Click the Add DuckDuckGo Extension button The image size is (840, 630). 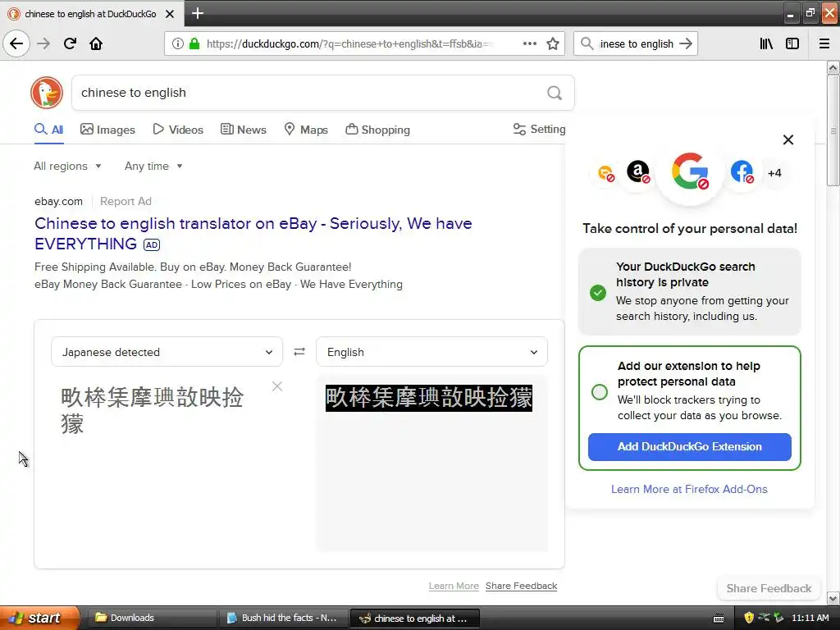pos(689,447)
